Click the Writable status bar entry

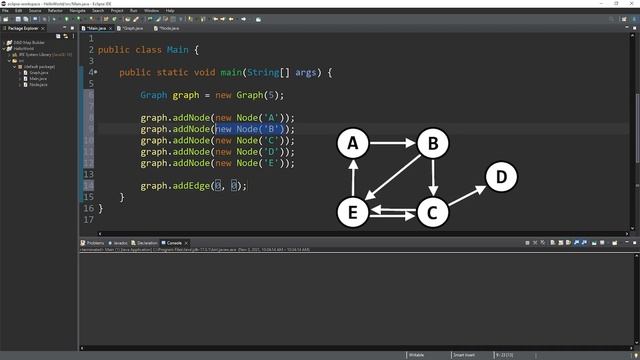[416, 355]
